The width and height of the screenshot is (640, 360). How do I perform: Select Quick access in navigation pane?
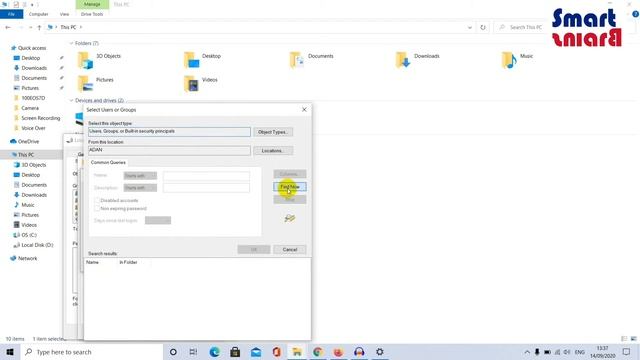32,48
